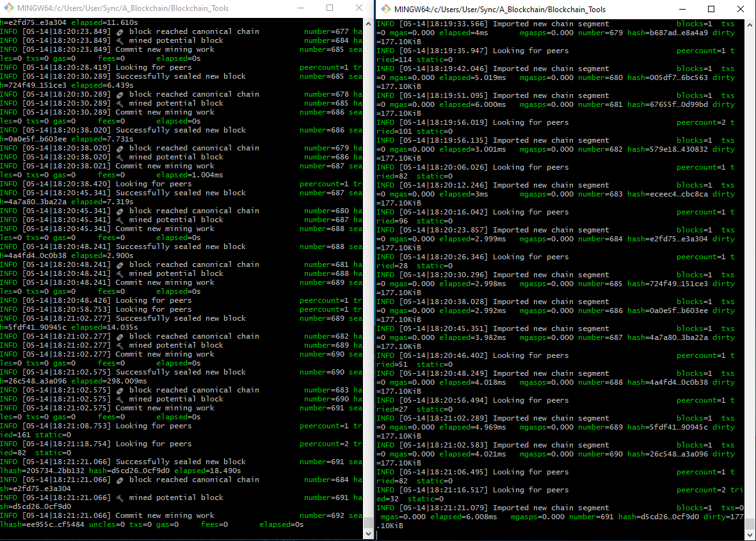The height and width of the screenshot is (541, 756).
Task: Click 'hash=eceec4…cbc8ca' in right terminal
Action: pos(667,195)
